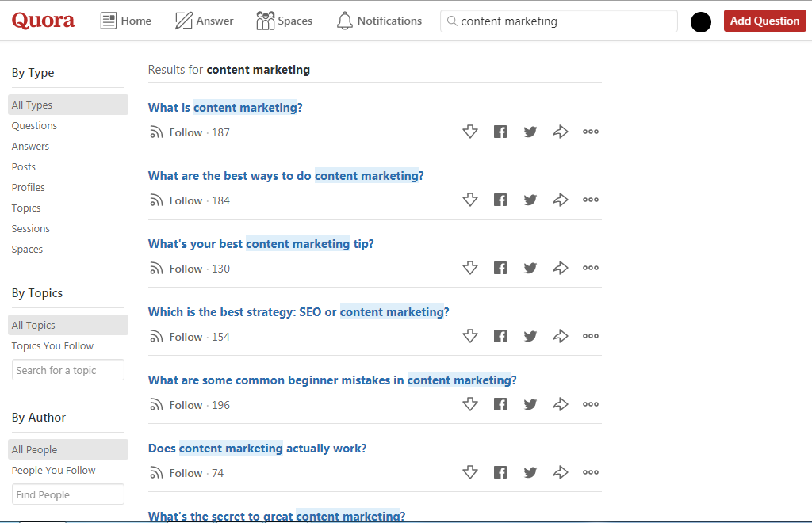This screenshot has width=812, height=523.
Task: Open more options menu on the first result
Action: pos(590,132)
